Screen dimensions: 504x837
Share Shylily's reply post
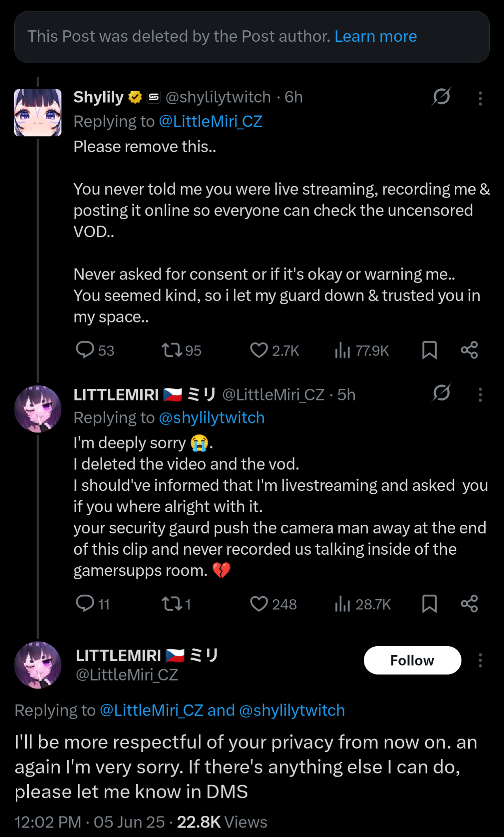pos(469,350)
